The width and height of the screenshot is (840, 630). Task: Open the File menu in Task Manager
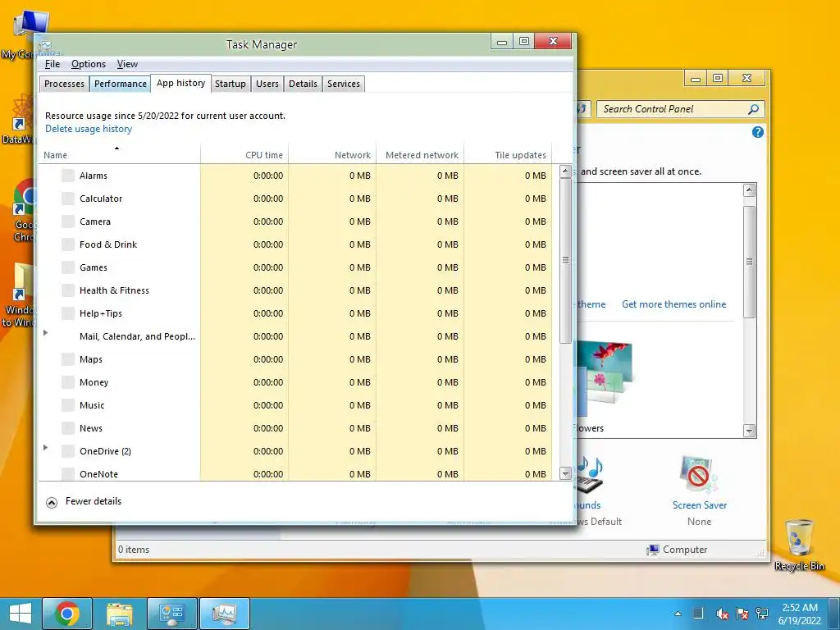pos(52,64)
